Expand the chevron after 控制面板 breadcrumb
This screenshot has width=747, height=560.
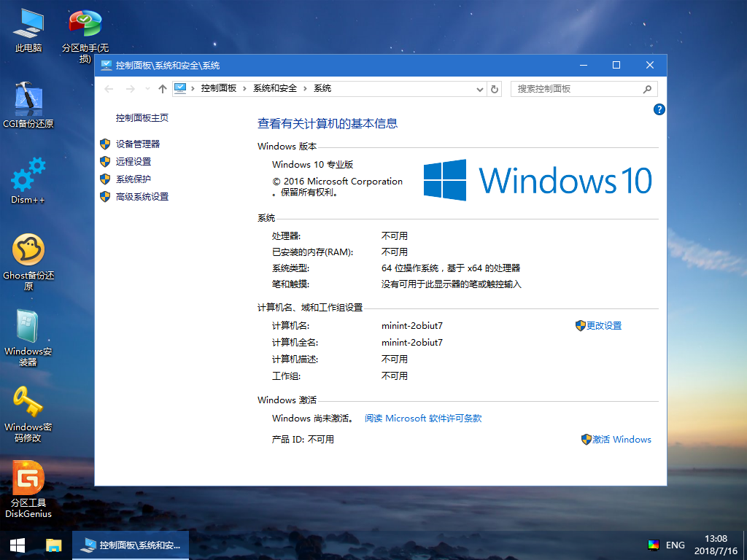coord(244,89)
